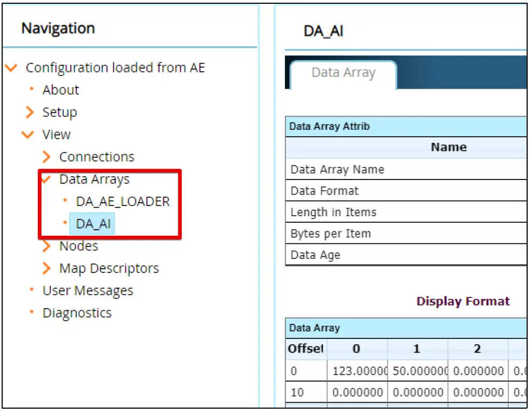
Task: Expand the Nodes section
Action: pos(46,246)
